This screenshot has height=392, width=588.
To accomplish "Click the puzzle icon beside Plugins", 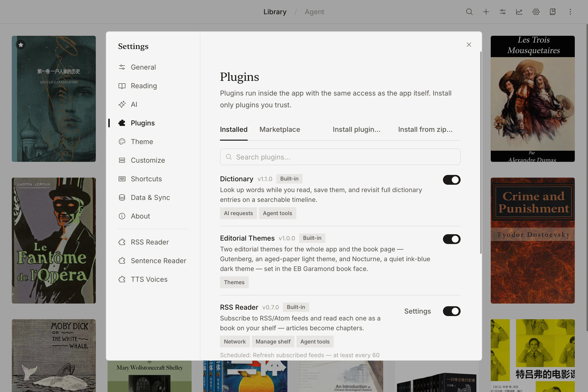I will (122, 123).
